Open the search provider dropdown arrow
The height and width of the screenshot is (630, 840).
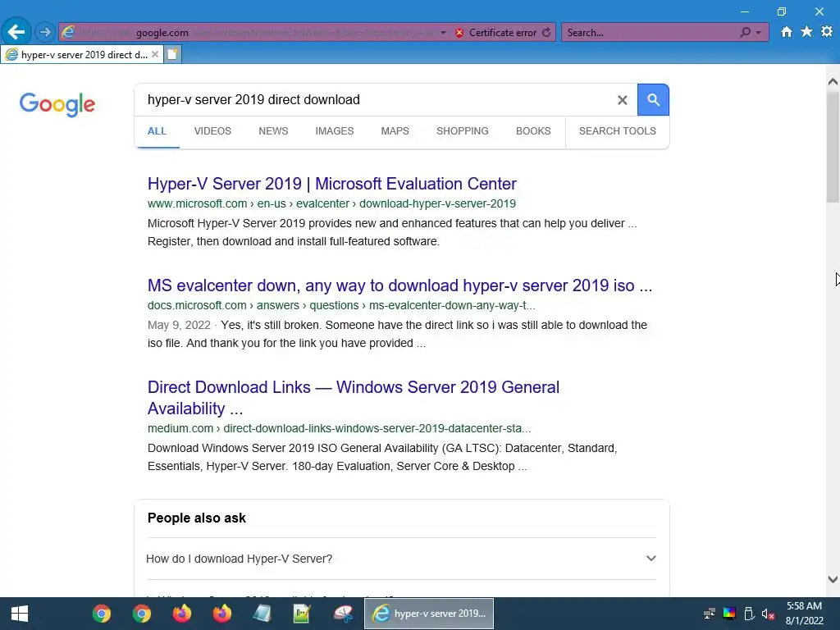pos(758,33)
